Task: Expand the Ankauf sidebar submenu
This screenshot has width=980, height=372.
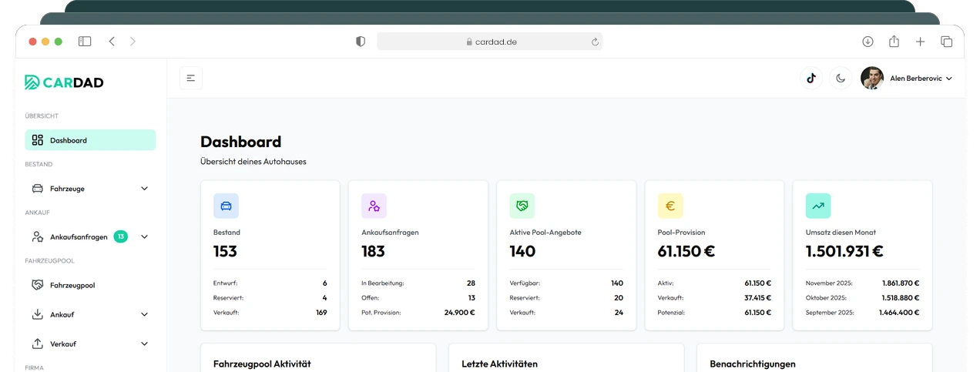Action: point(144,314)
